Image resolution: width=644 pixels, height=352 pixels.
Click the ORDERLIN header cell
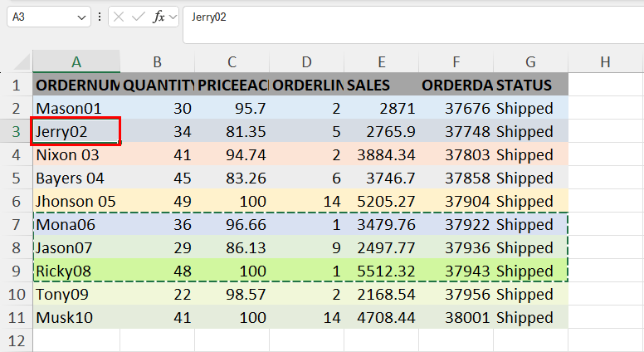point(306,85)
